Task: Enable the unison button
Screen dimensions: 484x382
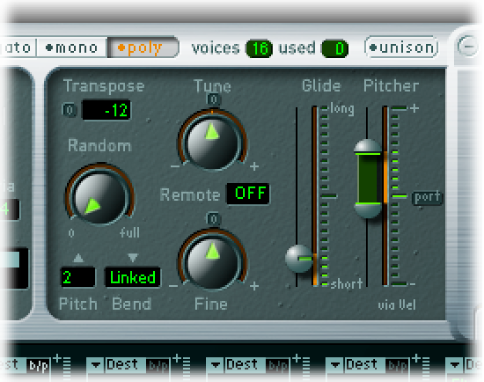Action: point(401,47)
